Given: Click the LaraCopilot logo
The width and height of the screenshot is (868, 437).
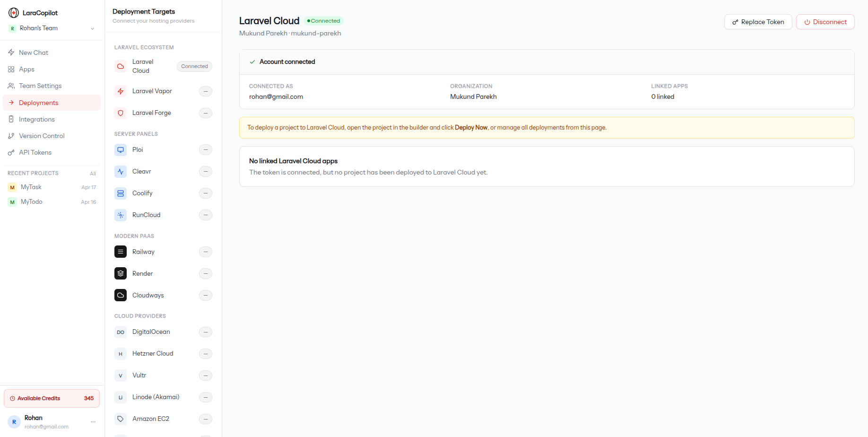Looking at the screenshot, I should [13, 12].
